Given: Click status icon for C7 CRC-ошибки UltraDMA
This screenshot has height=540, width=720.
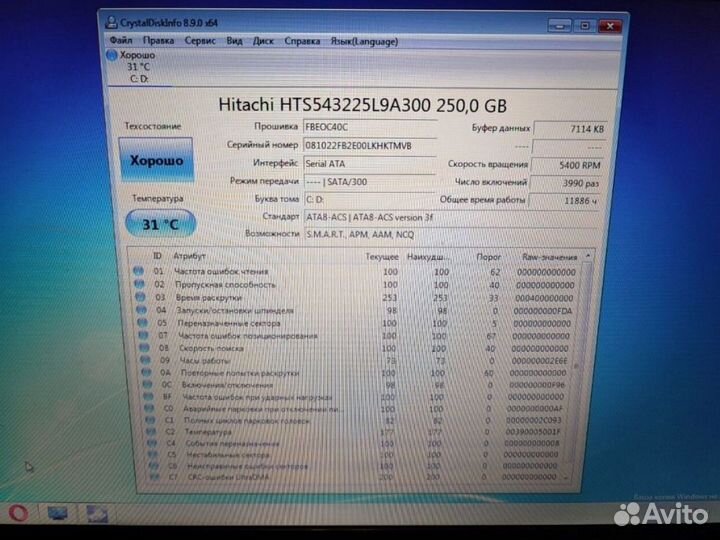Looking at the screenshot, I should pos(155,477).
